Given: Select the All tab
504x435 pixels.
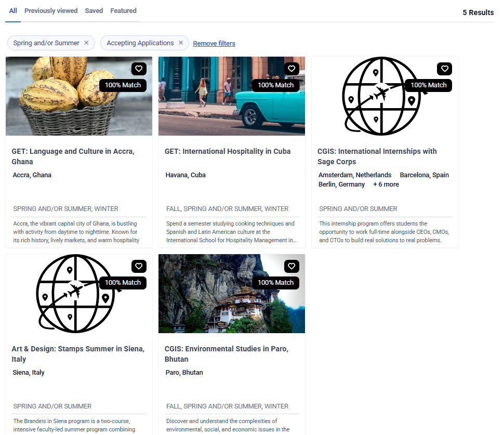Looking at the screenshot, I should pyautogui.click(x=13, y=11).
